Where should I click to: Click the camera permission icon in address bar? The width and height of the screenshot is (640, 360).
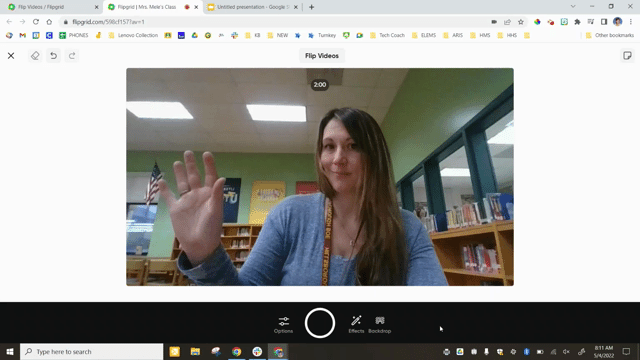point(494,22)
